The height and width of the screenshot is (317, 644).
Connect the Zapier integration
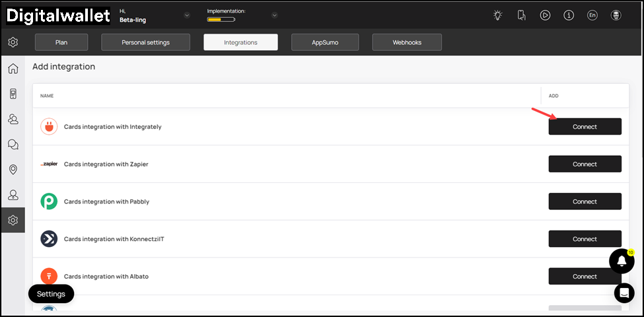tap(585, 164)
